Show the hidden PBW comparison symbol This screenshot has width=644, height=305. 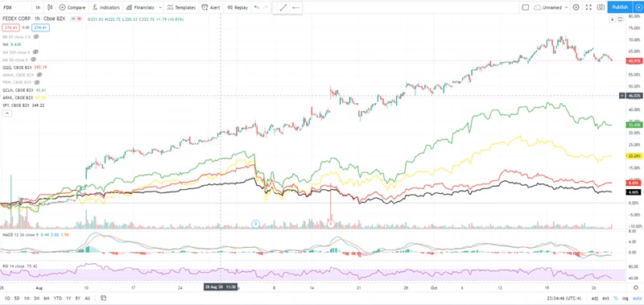(37, 82)
